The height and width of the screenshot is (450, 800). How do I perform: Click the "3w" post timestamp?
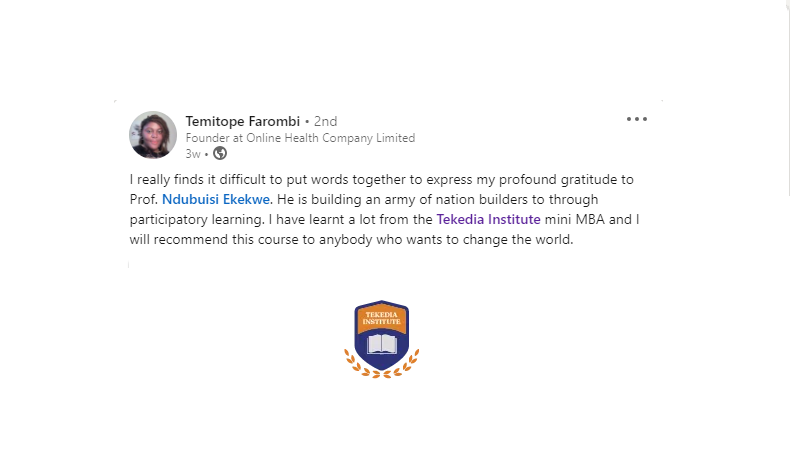(193, 154)
